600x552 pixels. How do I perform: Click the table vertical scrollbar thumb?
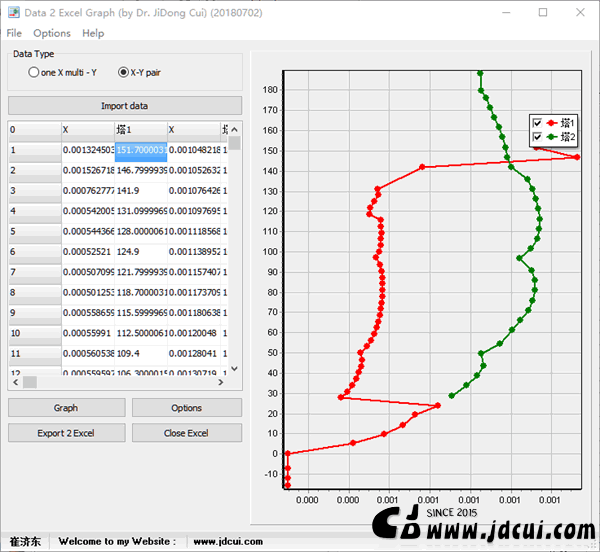[235, 143]
